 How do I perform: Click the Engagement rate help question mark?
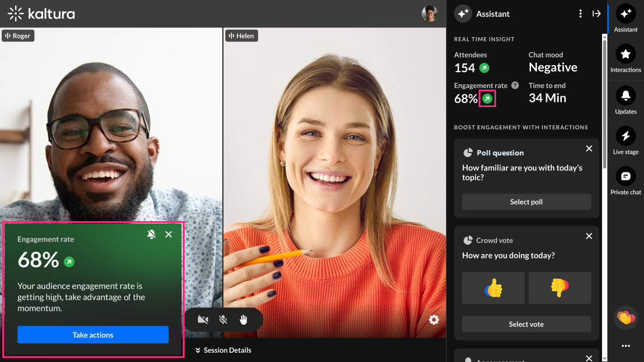tap(515, 86)
